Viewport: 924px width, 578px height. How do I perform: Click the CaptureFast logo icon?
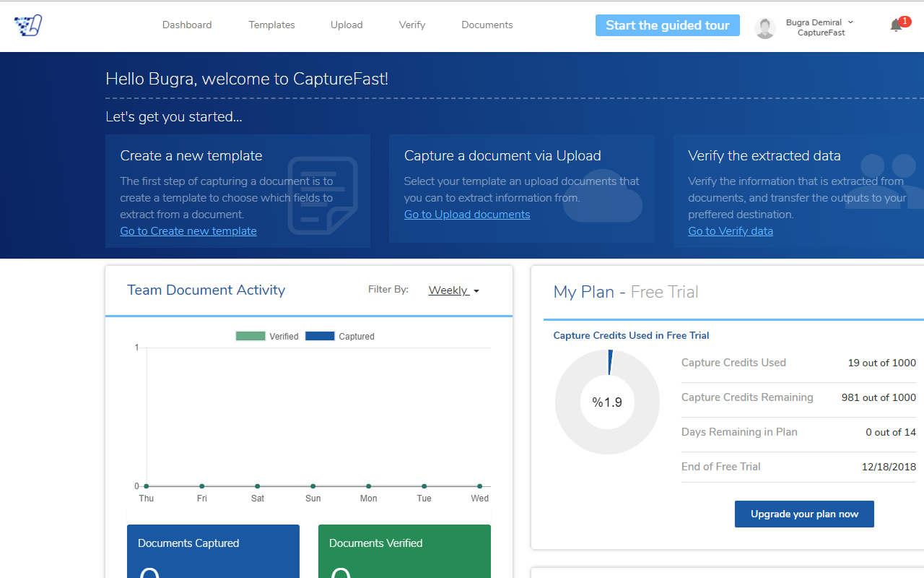[28, 25]
